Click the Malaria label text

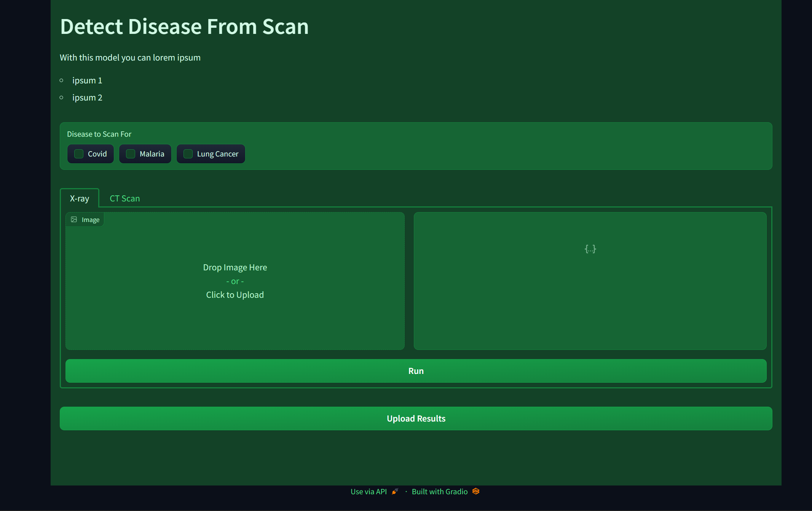coord(152,154)
